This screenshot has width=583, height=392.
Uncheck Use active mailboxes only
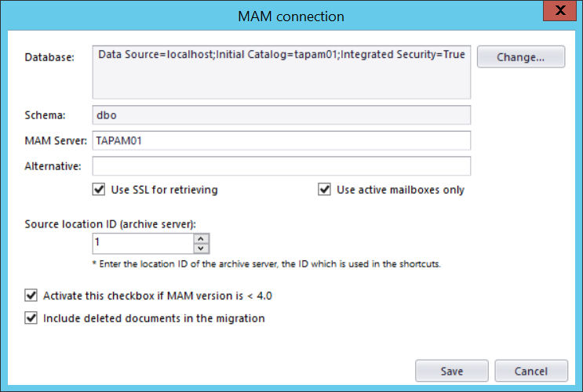click(x=324, y=190)
